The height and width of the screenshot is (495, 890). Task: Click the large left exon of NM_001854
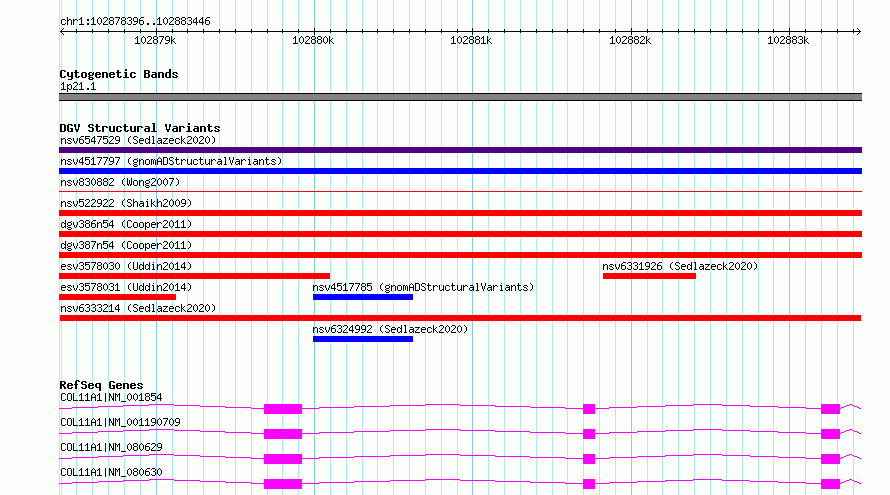click(283, 409)
